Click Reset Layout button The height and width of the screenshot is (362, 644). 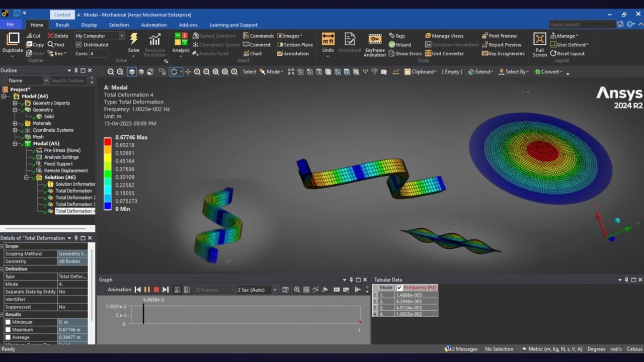pyautogui.click(x=568, y=54)
